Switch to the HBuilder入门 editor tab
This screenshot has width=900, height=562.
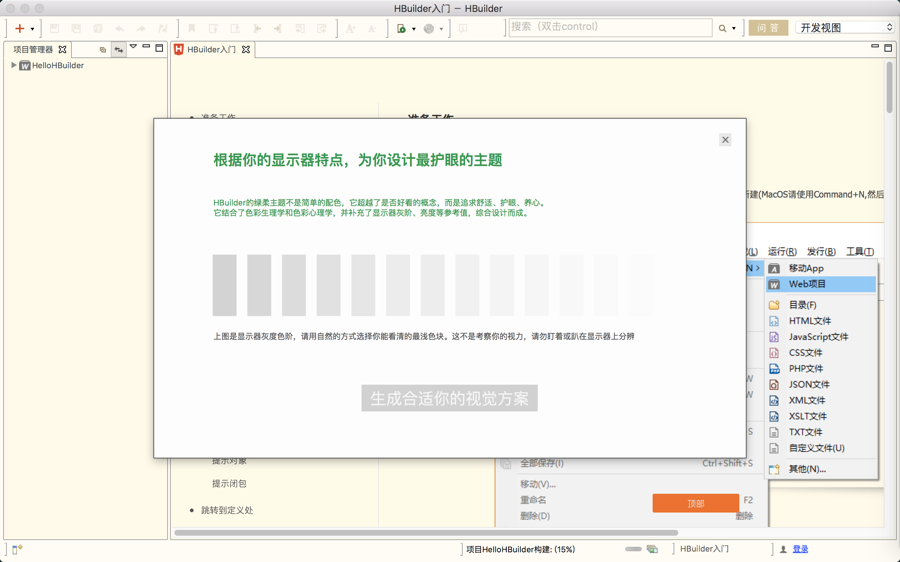[211, 49]
